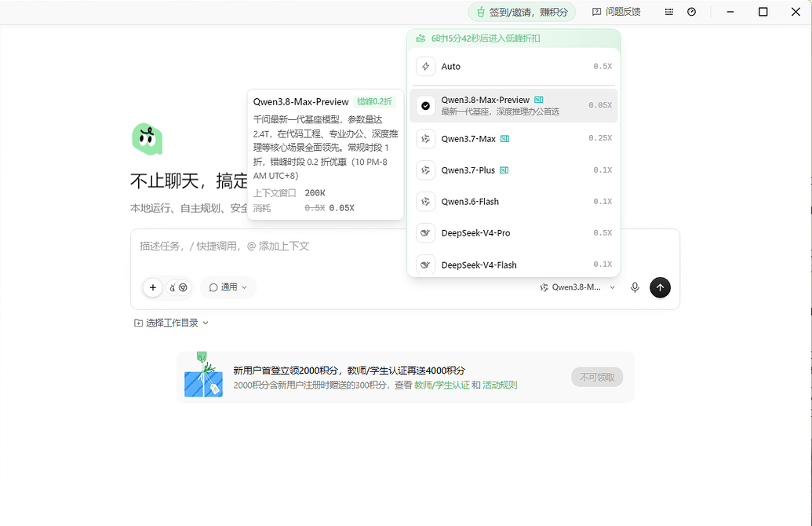Click the image badge next to Qwen3.8-Max-Preview
The height and width of the screenshot is (526, 812).
click(x=538, y=100)
